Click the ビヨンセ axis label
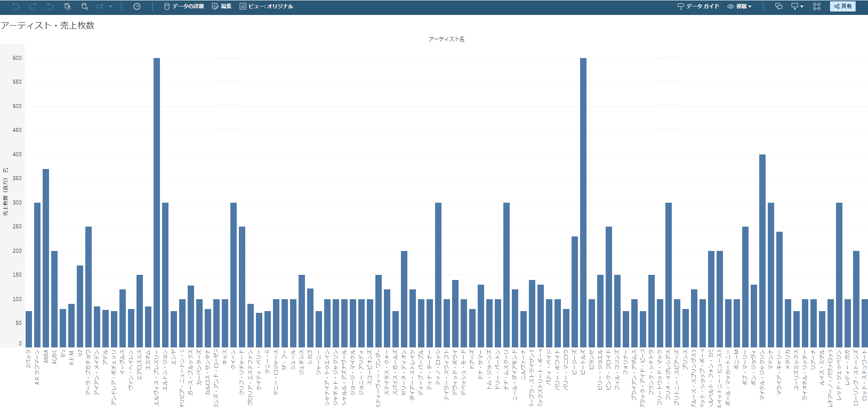 click(592, 359)
